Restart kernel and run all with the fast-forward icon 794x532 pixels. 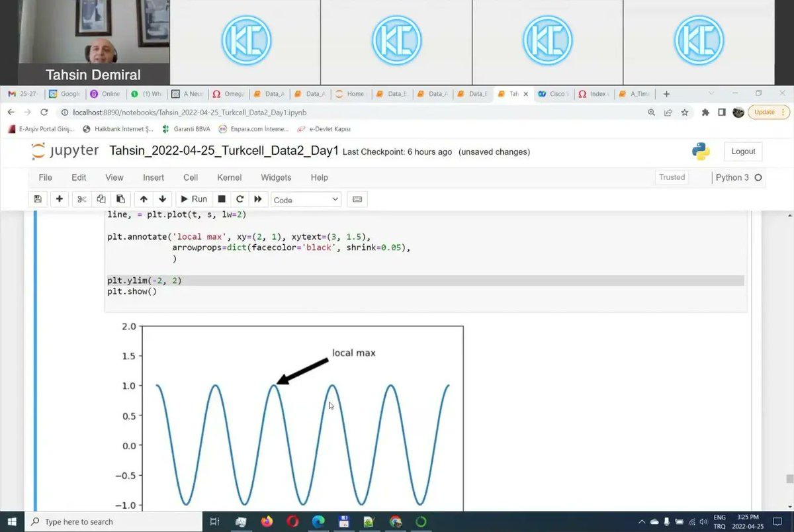tap(258, 199)
